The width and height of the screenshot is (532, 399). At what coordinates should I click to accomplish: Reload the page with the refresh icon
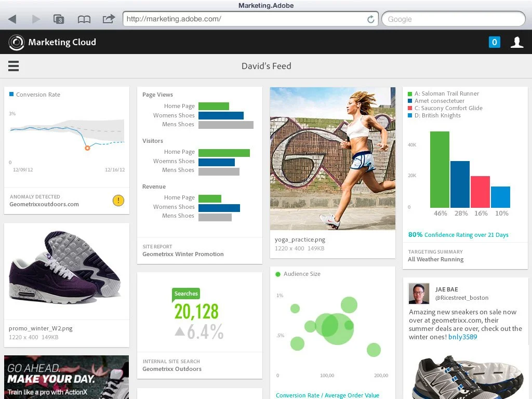coord(371,19)
